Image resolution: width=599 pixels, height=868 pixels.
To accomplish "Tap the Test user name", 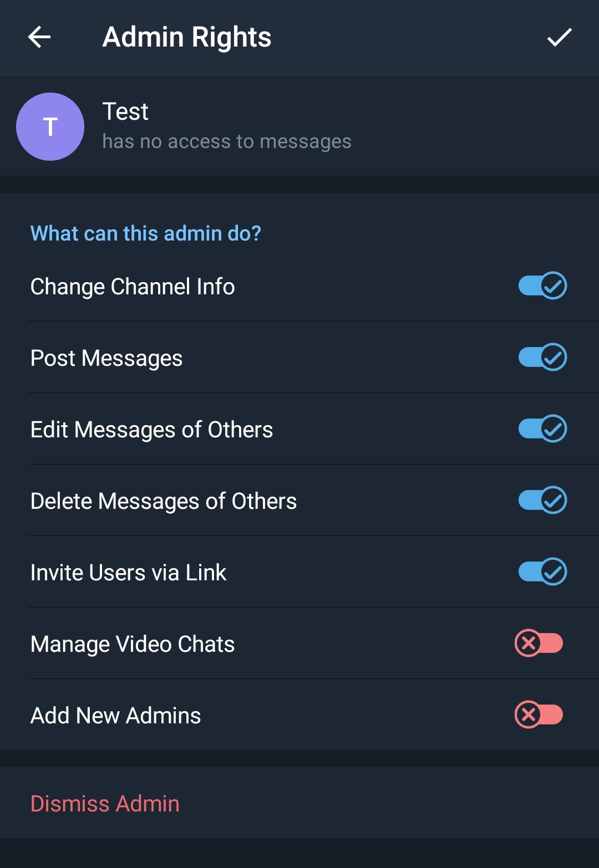I will (x=125, y=112).
